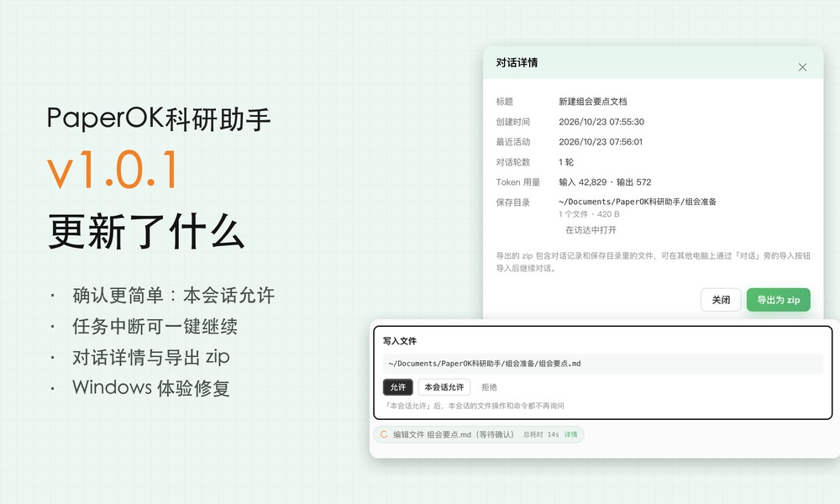The image size is (840, 504).
Task: Export the conversation with 导出为 zip
Action: click(778, 300)
